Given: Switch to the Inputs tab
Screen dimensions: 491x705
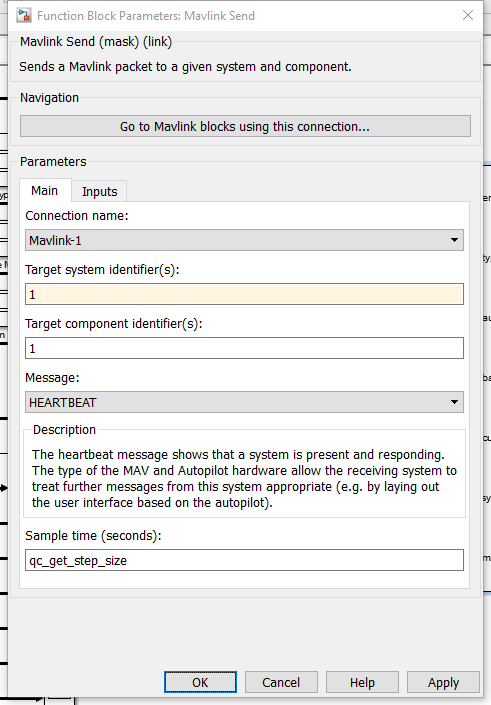Looking at the screenshot, I should pos(99,192).
